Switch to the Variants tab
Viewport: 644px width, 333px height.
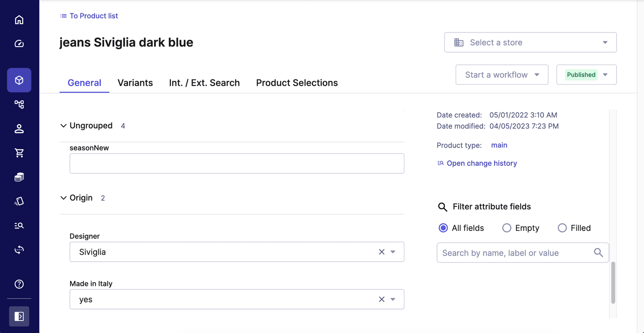coord(135,83)
